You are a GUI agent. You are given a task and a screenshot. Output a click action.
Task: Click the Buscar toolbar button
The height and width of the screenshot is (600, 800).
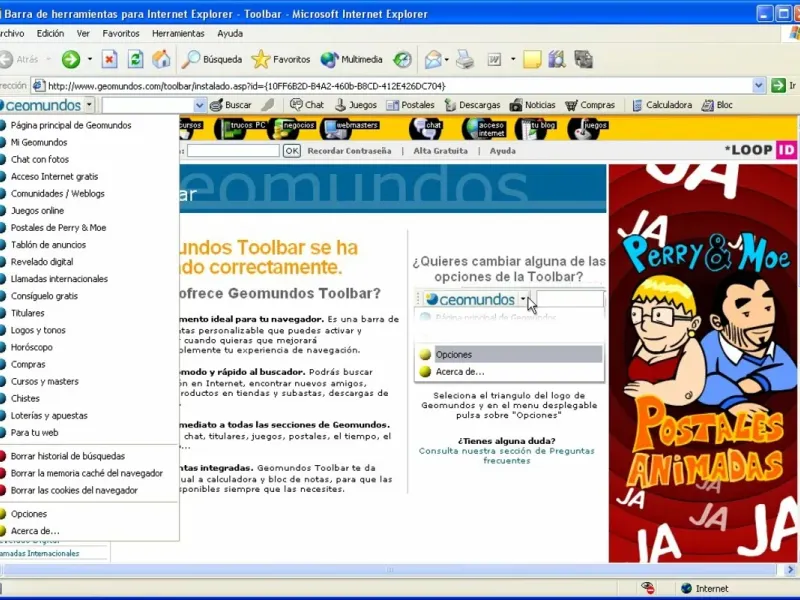(x=231, y=105)
